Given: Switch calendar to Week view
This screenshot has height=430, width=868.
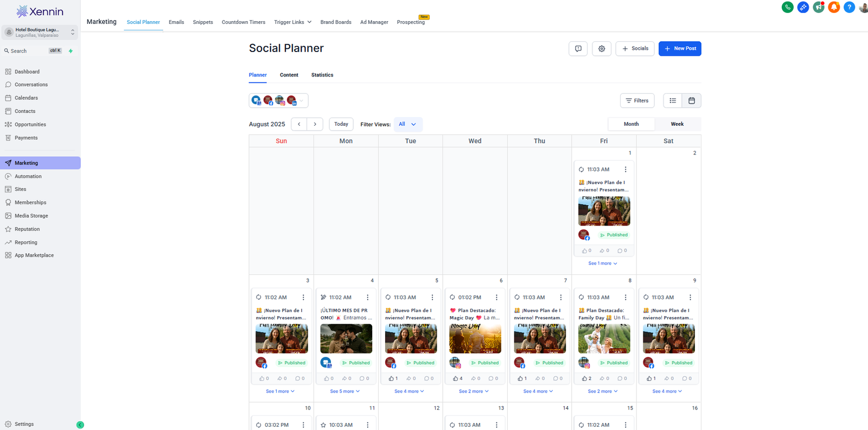Looking at the screenshot, I should tap(677, 124).
